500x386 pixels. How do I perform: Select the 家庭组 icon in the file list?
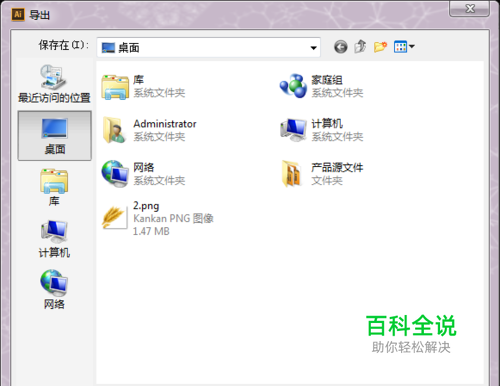(x=293, y=86)
